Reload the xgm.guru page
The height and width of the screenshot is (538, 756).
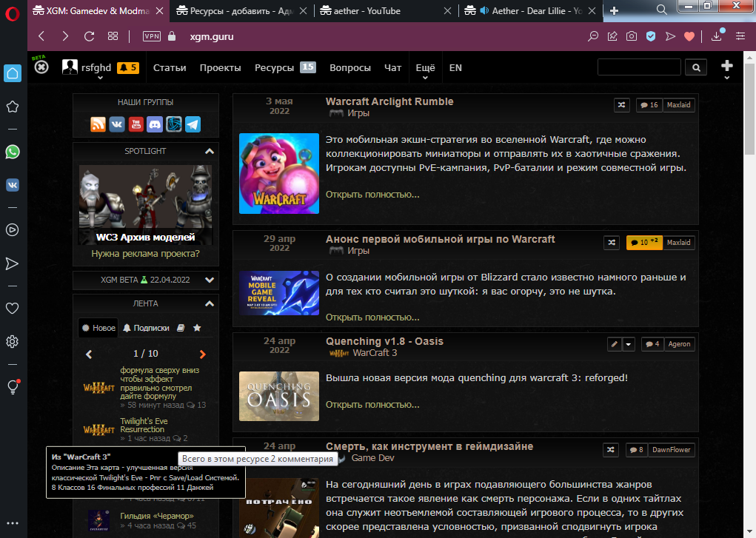[x=89, y=36]
